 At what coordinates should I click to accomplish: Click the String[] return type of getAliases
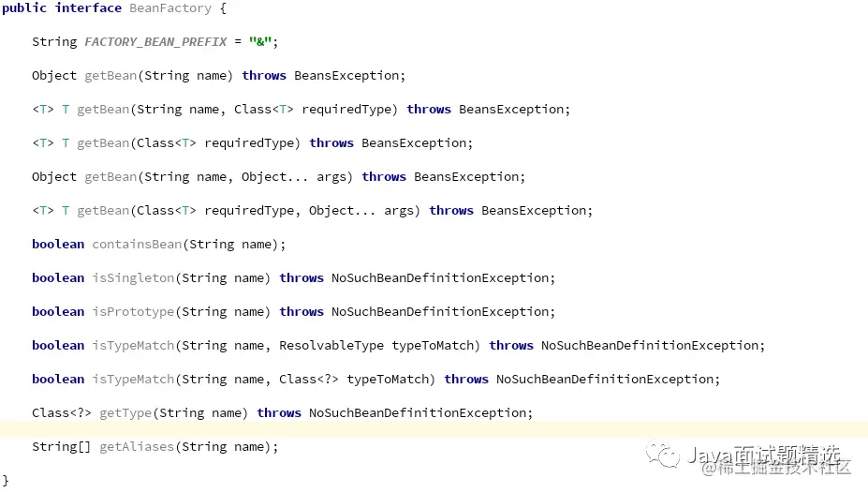61,447
